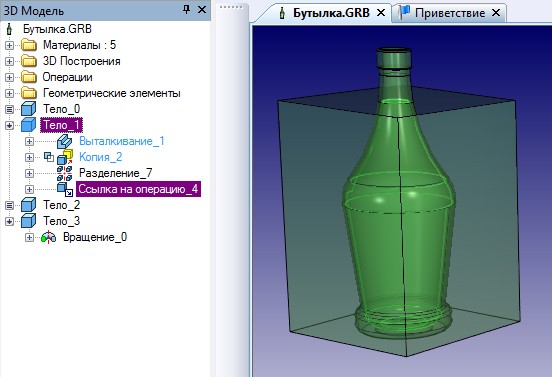Click the Тело_2 body cube icon
The height and width of the screenshot is (377, 552).
pyautogui.click(x=29, y=205)
